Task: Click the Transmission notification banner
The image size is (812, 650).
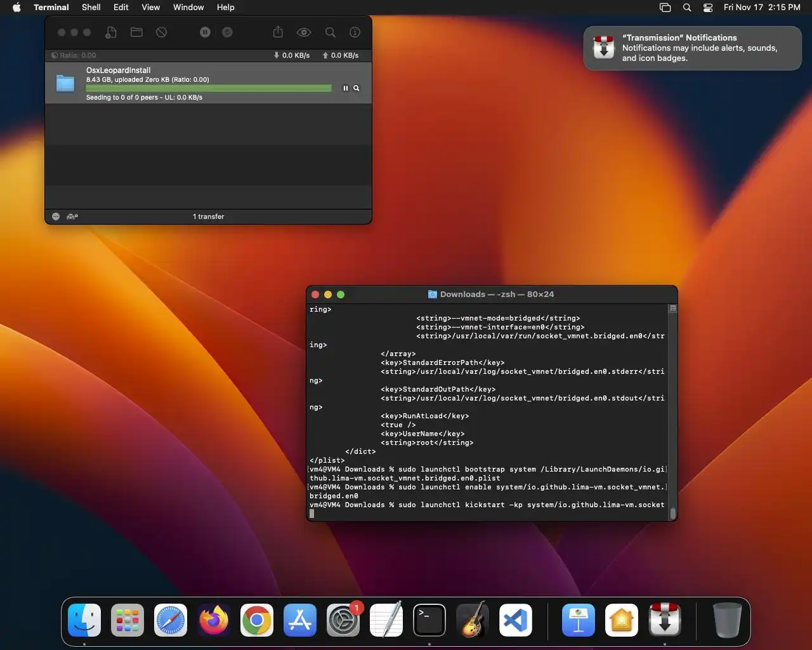Action: click(x=692, y=48)
